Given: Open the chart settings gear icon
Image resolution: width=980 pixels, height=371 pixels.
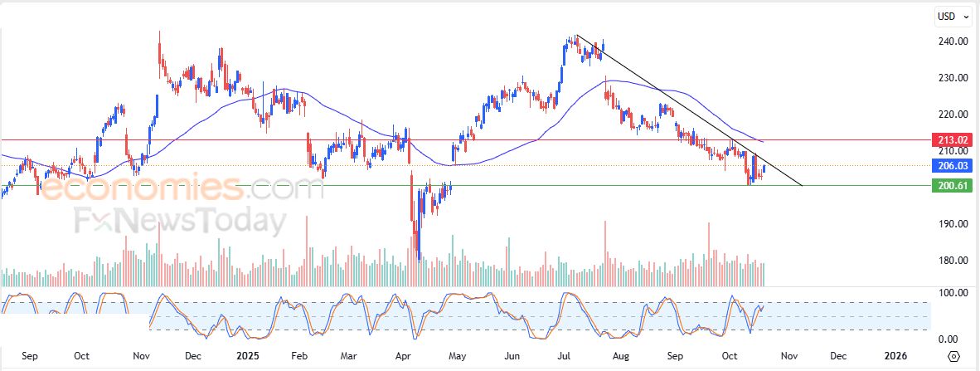Looking at the screenshot, I should coord(953,356).
